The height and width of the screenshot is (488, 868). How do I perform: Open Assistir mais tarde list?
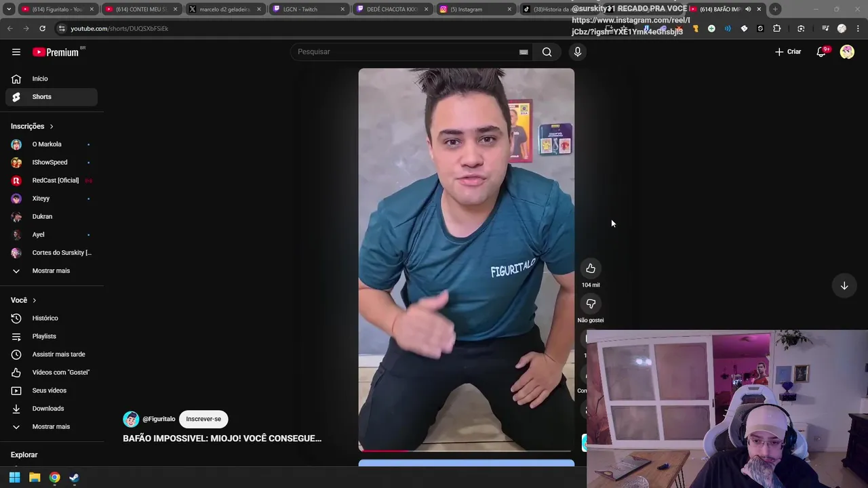pos(52,354)
